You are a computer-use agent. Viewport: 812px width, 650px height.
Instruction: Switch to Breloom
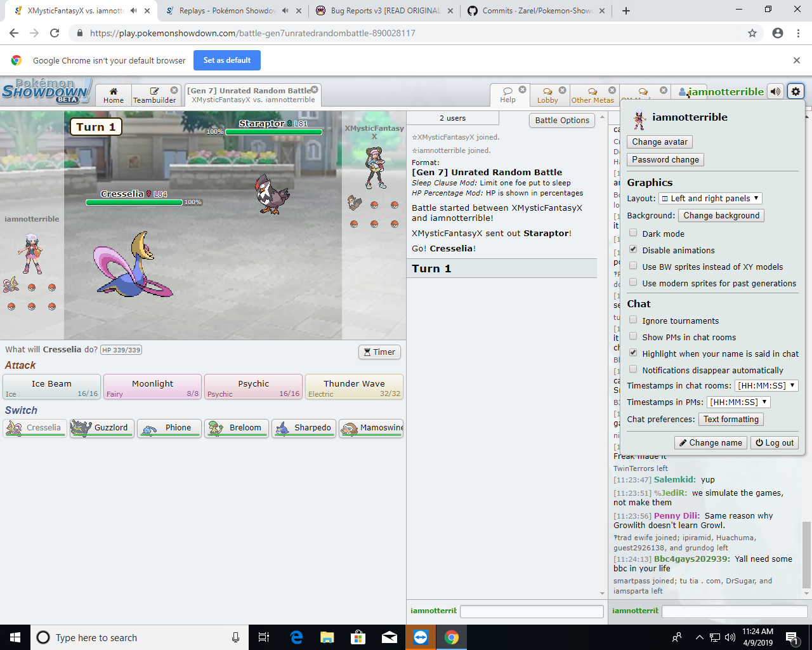(x=236, y=428)
